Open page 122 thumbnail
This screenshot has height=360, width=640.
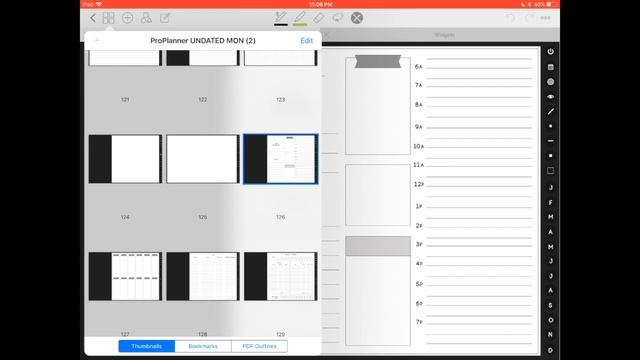click(x=203, y=58)
